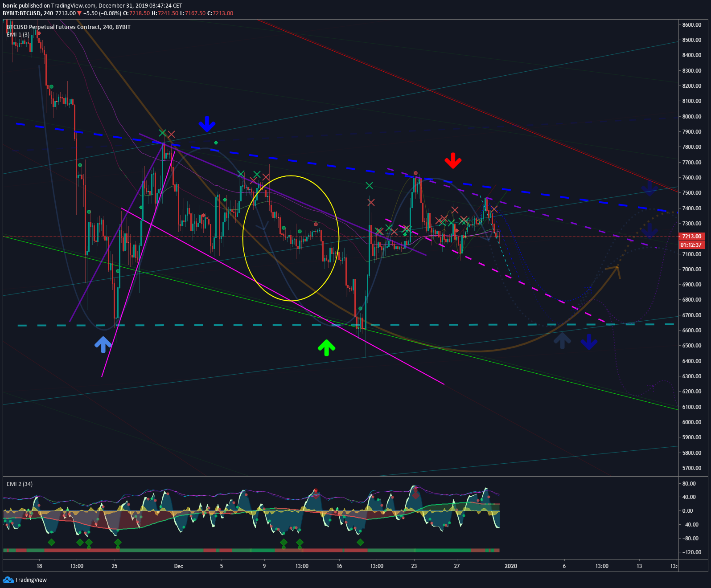
Task: Click −40.00 on the oscillator axis
Action: coord(689,525)
